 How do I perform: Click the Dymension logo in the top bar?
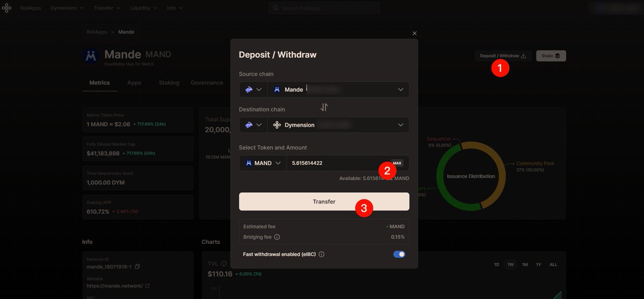[6, 9]
